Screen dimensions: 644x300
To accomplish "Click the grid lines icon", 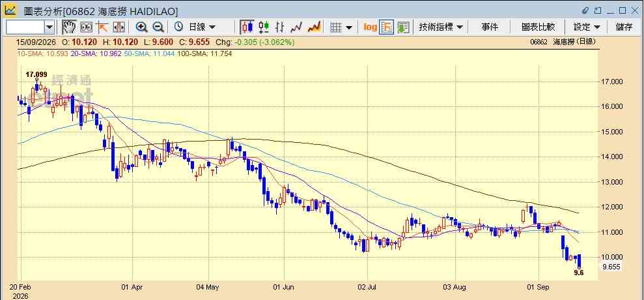I will click(x=337, y=27).
